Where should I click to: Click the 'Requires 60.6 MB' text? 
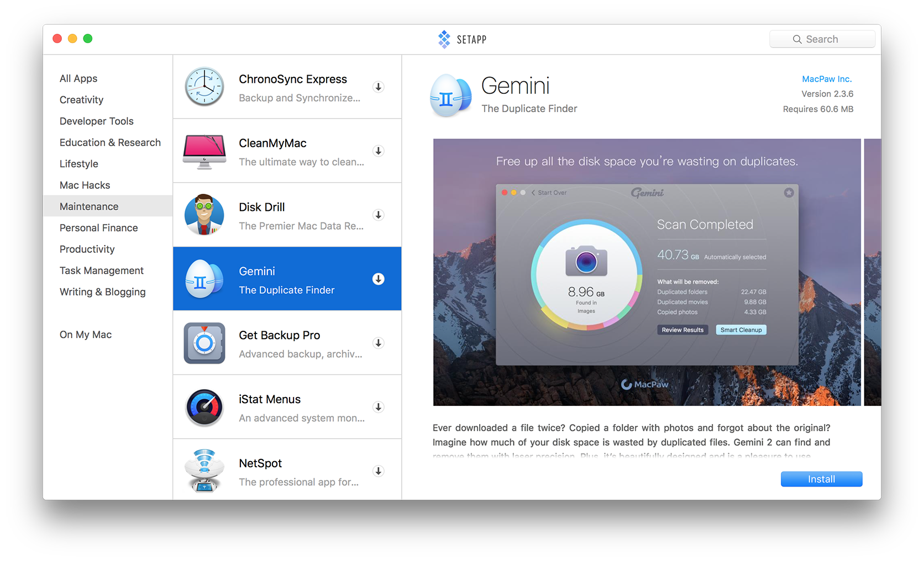pyautogui.click(x=818, y=109)
